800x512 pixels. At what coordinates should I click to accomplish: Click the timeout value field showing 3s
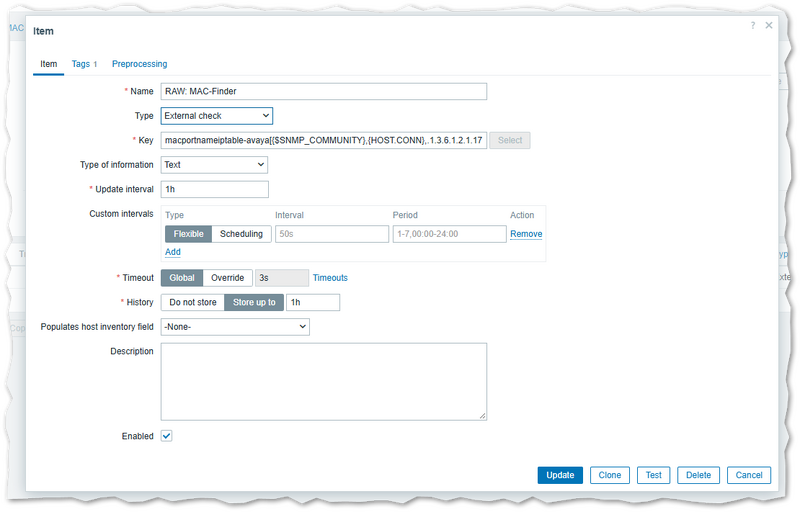tap(282, 278)
